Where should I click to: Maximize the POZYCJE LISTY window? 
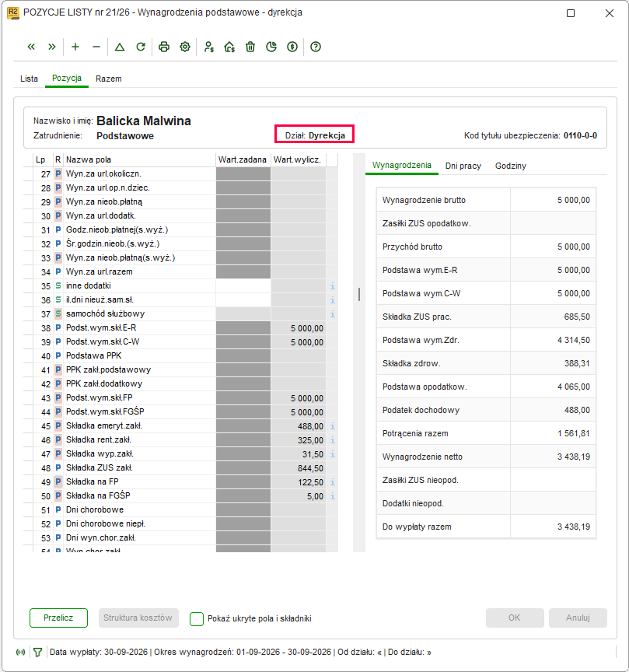pyautogui.click(x=571, y=13)
